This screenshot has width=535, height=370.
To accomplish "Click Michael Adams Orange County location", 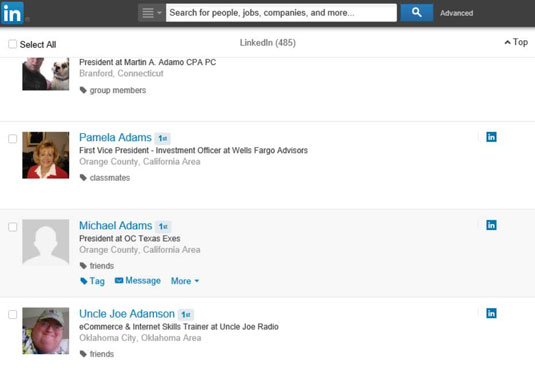I will (x=140, y=250).
